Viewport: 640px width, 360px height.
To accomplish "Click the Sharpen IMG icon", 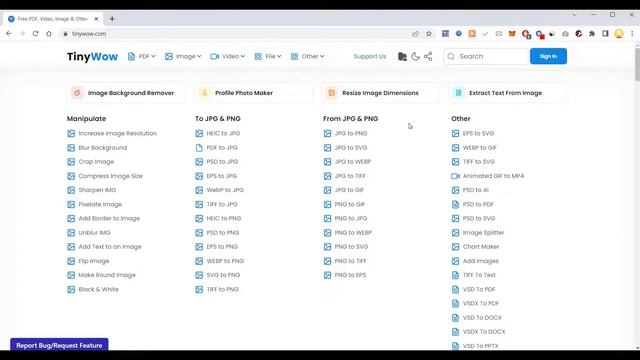I will (71, 190).
